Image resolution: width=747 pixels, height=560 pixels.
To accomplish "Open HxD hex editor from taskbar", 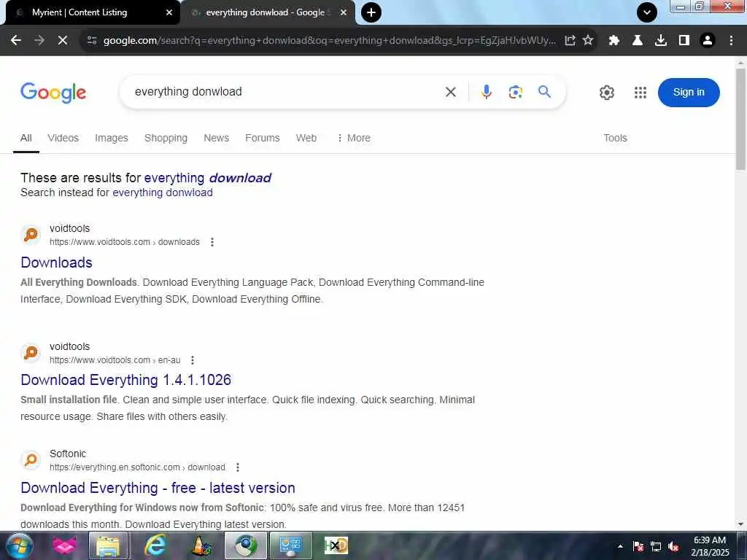I will click(x=336, y=545).
